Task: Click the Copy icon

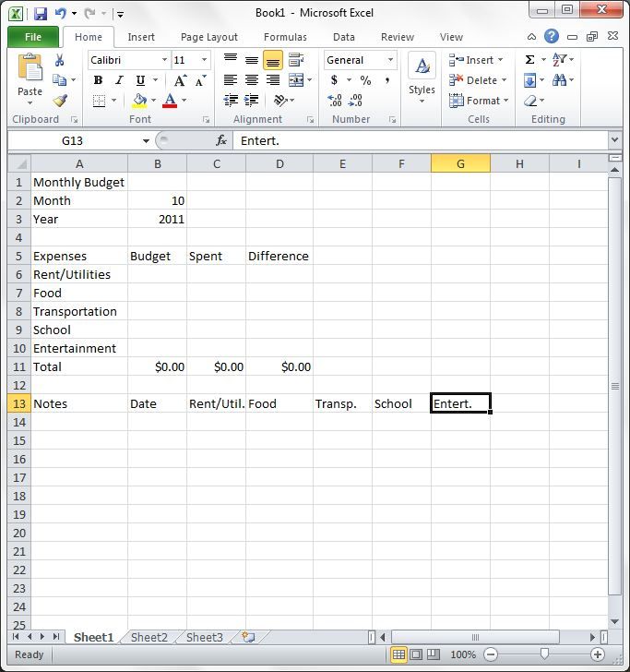Action: [x=59, y=79]
